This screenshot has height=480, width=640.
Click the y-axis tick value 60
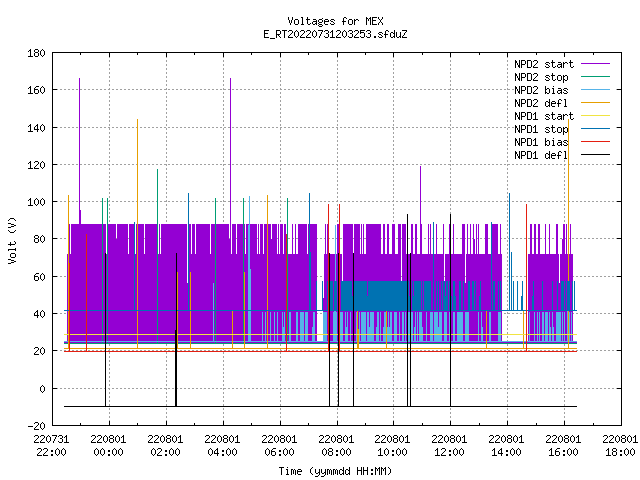coord(39,277)
